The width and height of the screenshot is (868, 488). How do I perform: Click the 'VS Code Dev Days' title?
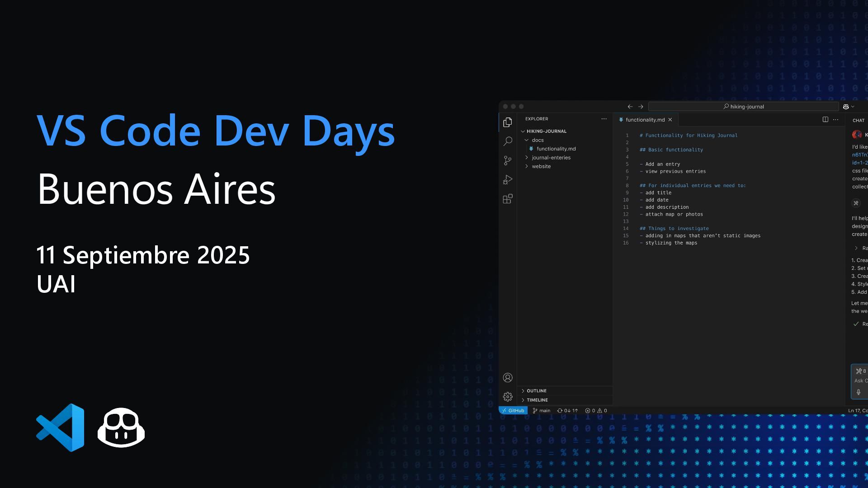(216, 131)
